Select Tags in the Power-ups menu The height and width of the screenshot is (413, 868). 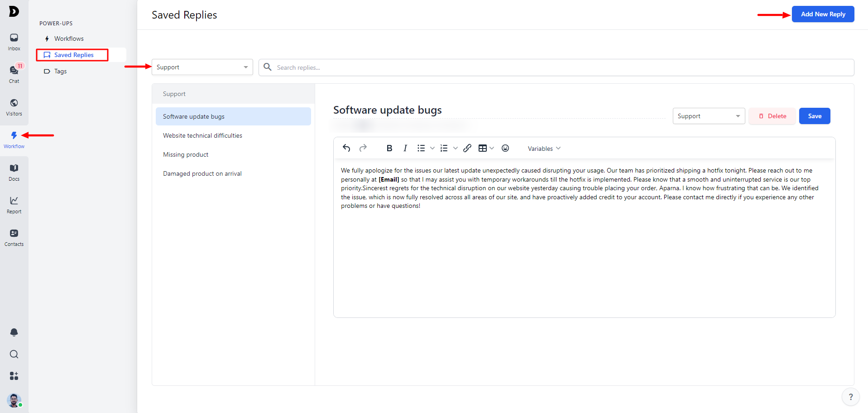60,71
